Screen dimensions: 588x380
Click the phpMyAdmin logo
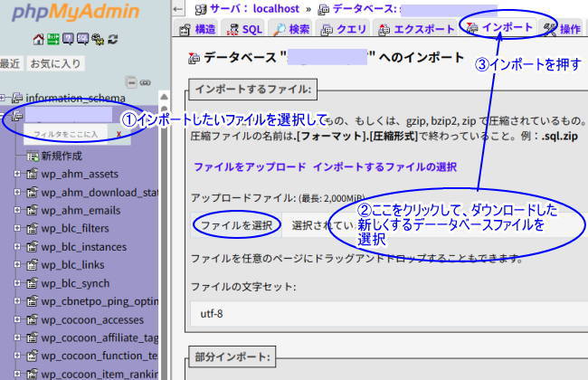click(75, 11)
